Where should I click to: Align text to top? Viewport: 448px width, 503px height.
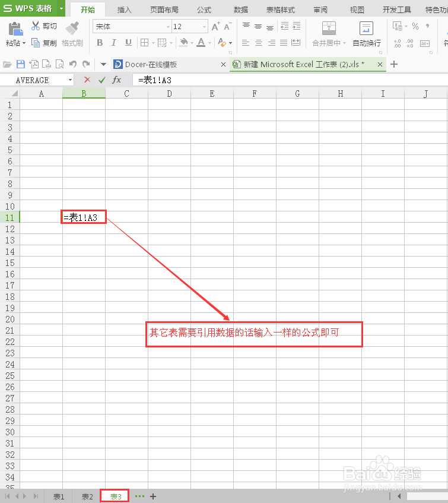[246, 26]
